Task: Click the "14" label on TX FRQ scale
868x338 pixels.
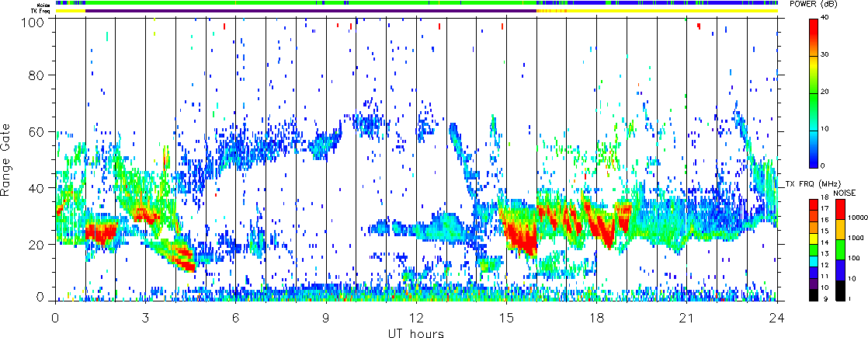Action: tap(825, 242)
